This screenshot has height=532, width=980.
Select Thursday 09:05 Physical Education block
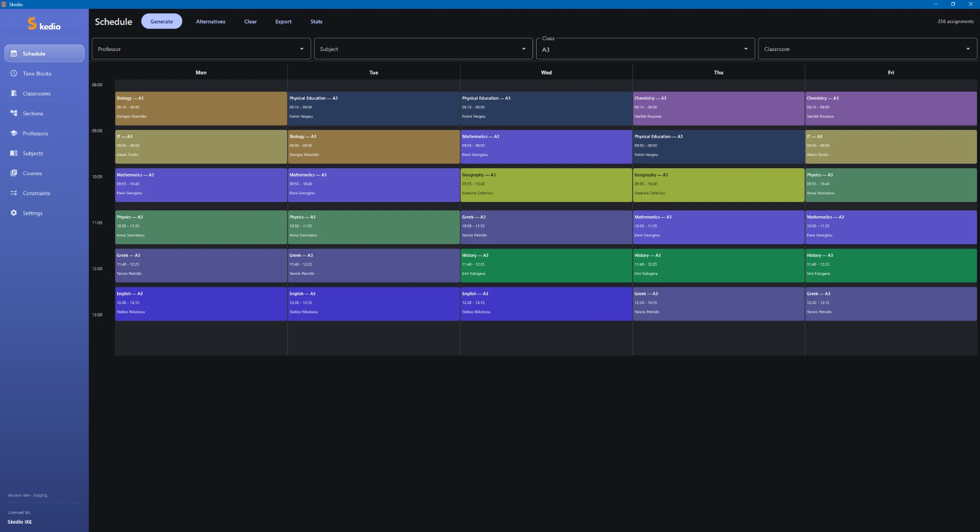point(718,147)
